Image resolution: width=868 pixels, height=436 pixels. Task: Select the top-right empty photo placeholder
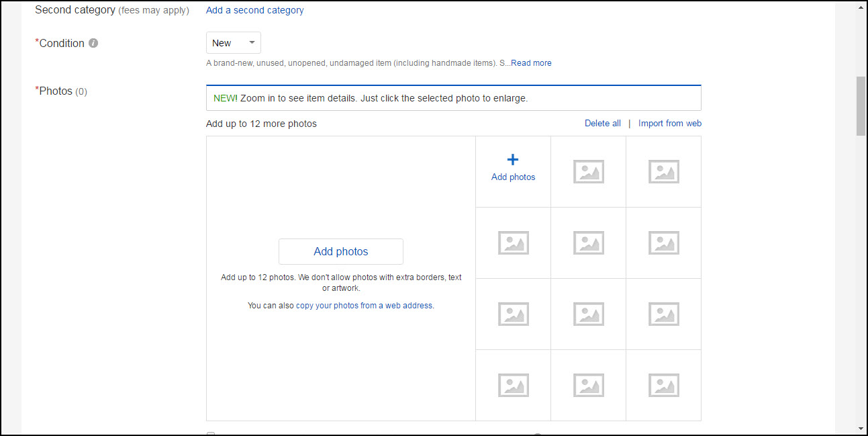663,171
